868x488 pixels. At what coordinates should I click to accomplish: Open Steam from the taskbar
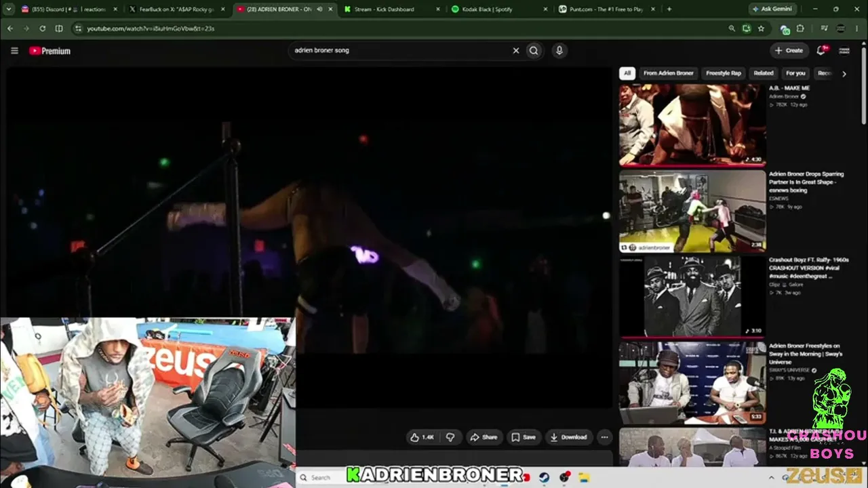pyautogui.click(x=544, y=477)
